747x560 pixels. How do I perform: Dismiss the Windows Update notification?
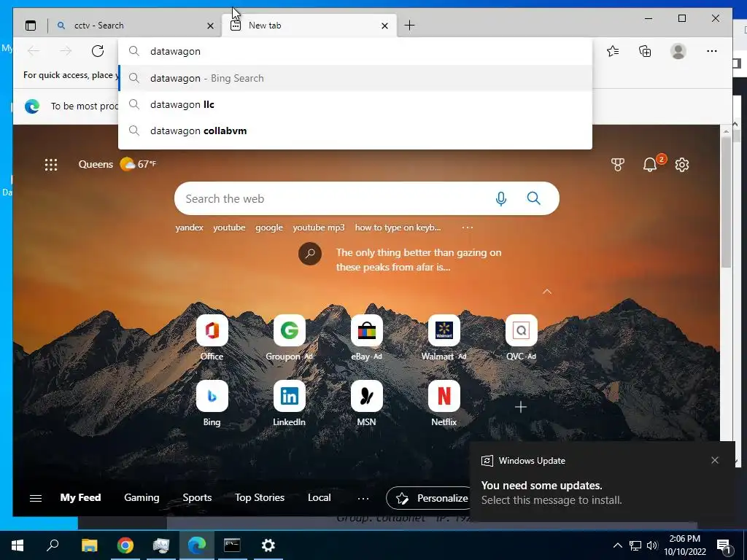714,460
